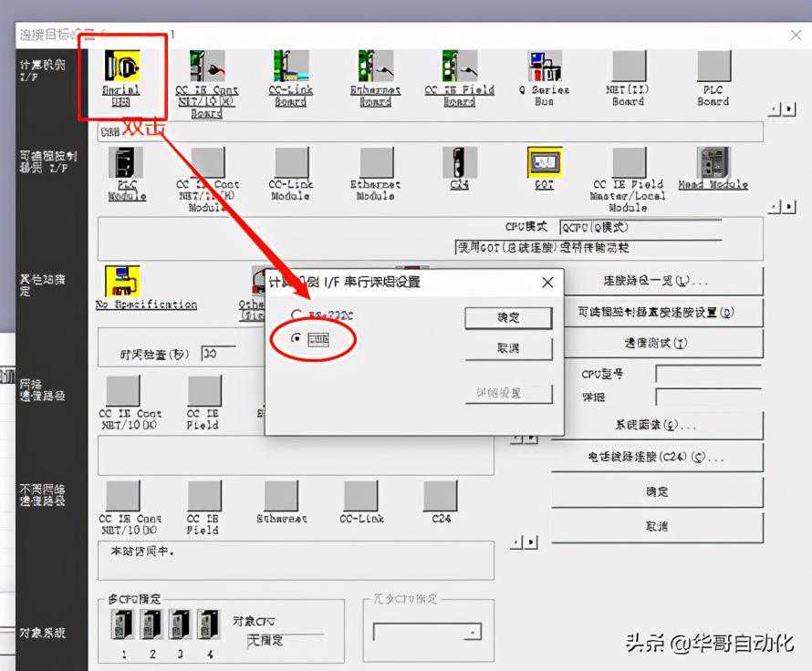Select the USB radio button
Viewport: 812px width, 671px height.
point(296,338)
